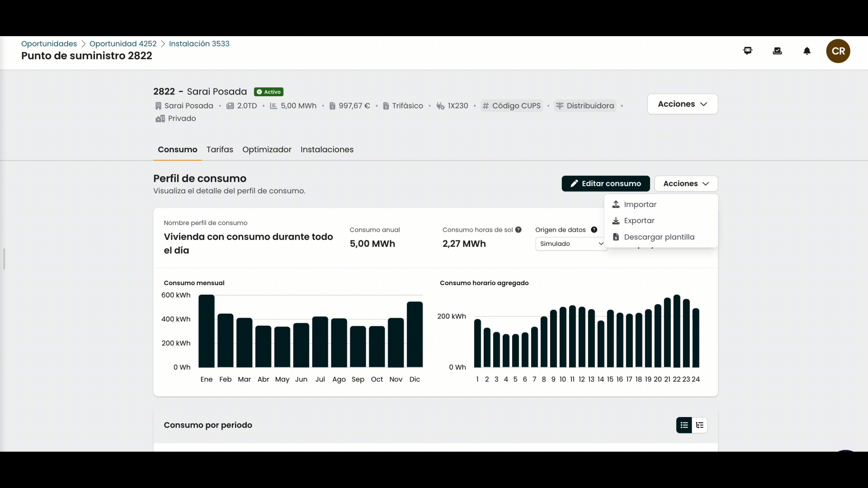This screenshot has height=488, width=868.
Task: Open the Origen de datos Simulado dropdown
Action: pos(571,244)
